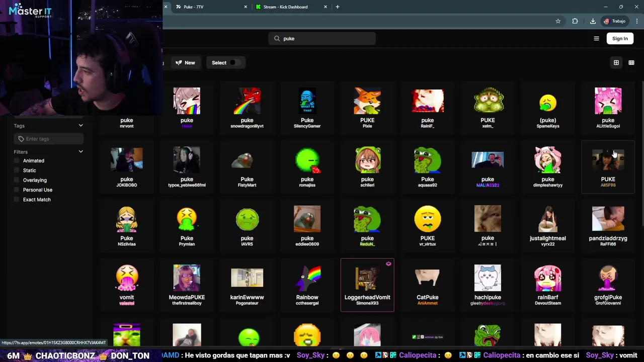
Task: Open puke emote by MALIAS322
Action: 488,167
